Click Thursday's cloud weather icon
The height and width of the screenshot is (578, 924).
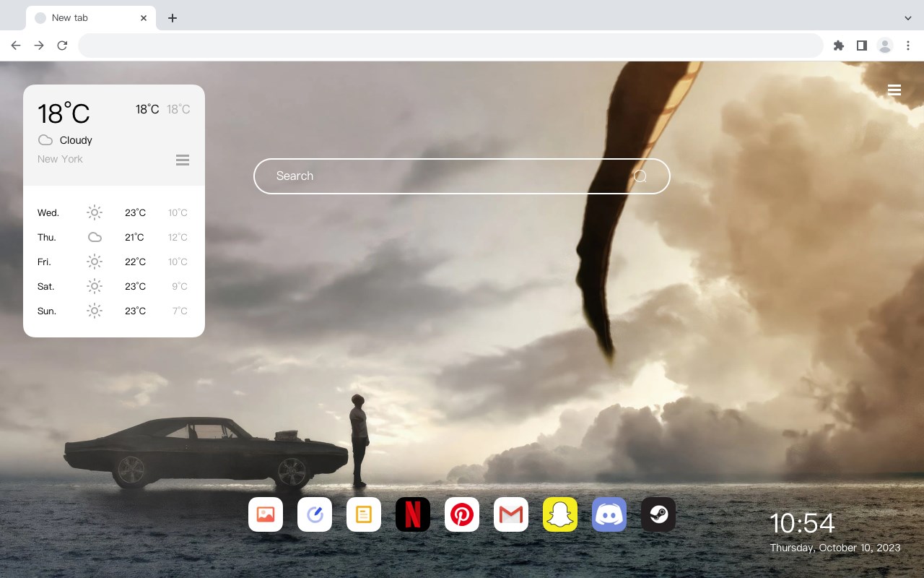pyautogui.click(x=95, y=237)
